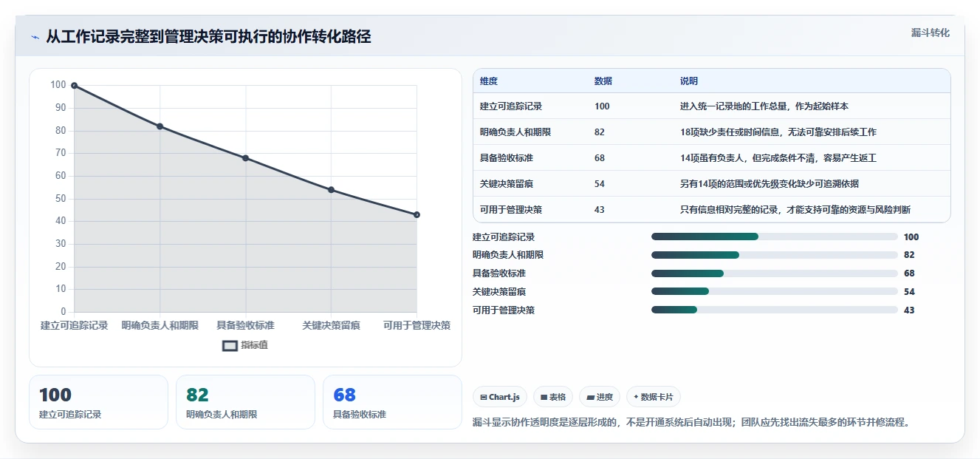Click chart data point for 明确负责人和期限
Image resolution: width=980 pixels, height=459 pixels.
[160, 126]
